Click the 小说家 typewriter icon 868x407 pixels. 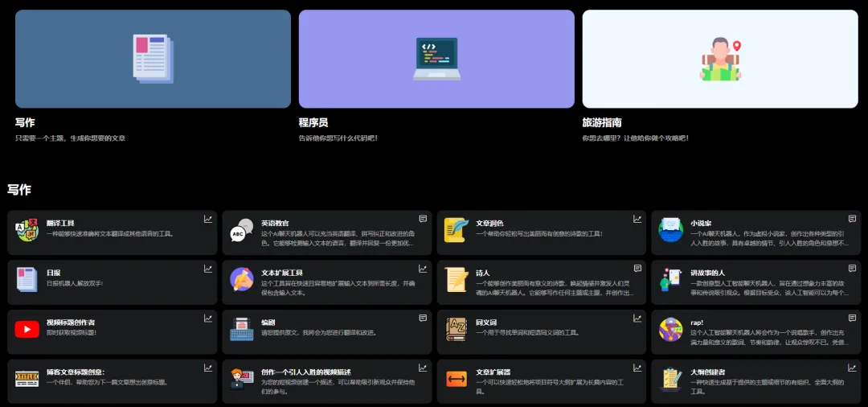[670, 230]
